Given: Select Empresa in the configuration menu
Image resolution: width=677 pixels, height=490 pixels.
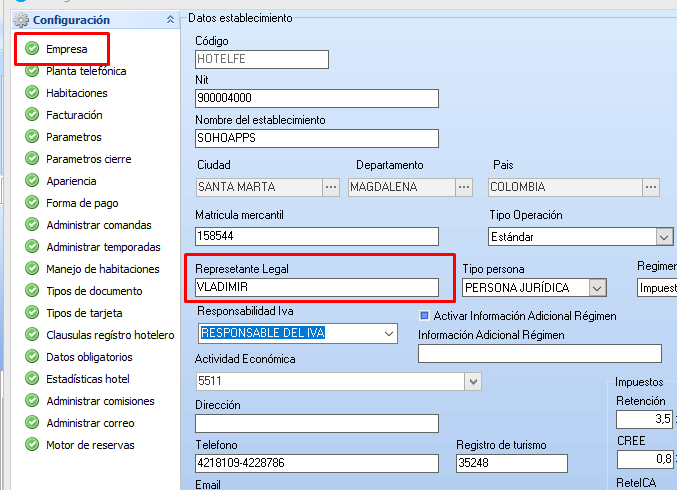Looking at the screenshot, I should coord(66,49).
